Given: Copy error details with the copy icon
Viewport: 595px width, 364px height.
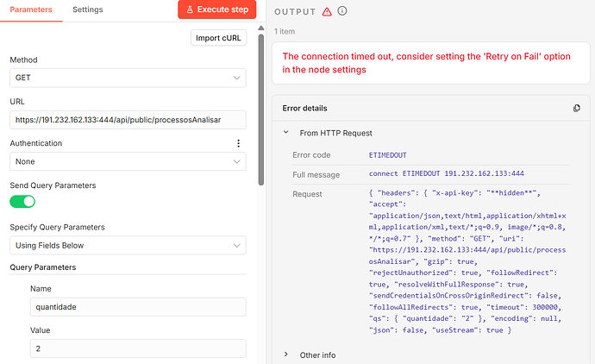Looking at the screenshot, I should point(577,109).
